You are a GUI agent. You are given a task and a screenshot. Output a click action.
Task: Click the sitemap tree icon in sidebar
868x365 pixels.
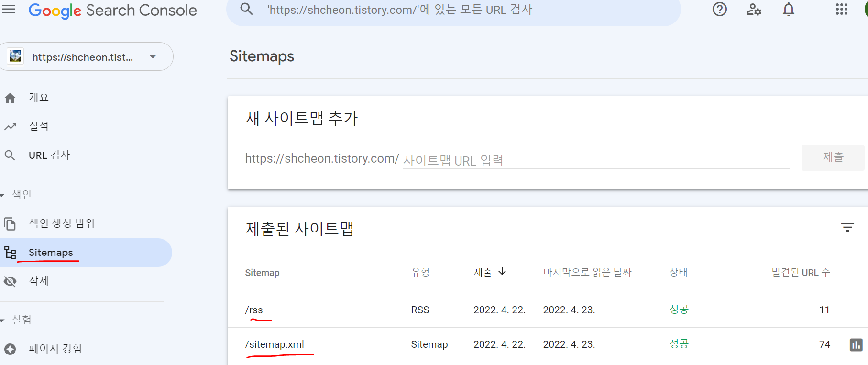[x=10, y=252]
